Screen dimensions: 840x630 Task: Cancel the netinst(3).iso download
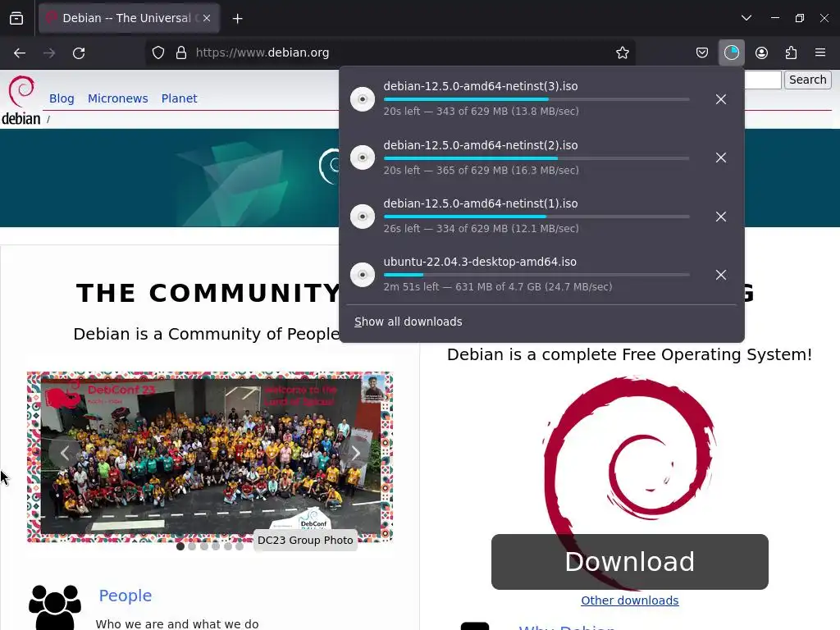[720, 99]
